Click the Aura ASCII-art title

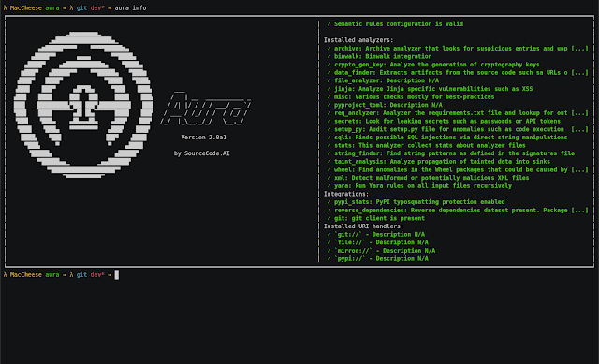coord(206,109)
